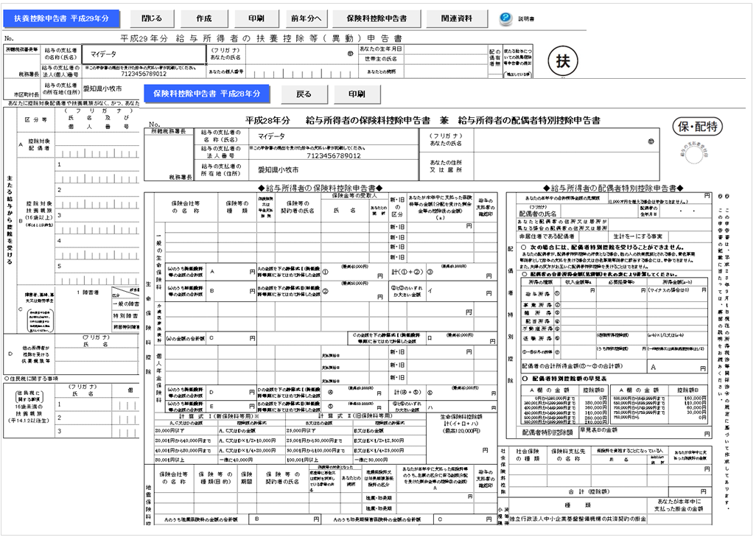Select the 保険料控除申告書 平成28年分 tab
Image resolution: width=756 pixels, height=540 pixels.
[207, 94]
